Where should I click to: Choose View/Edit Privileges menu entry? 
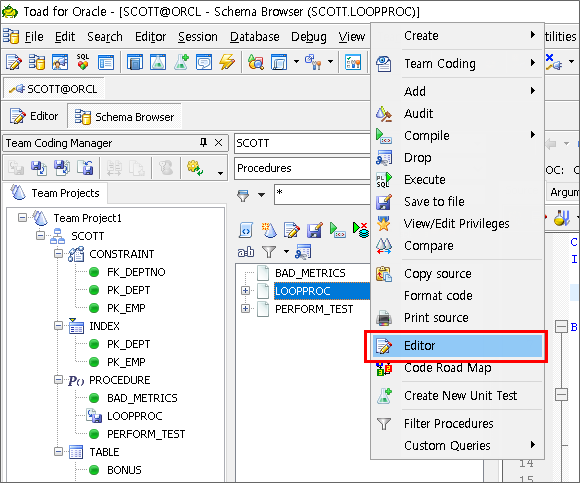(x=457, y=224)
